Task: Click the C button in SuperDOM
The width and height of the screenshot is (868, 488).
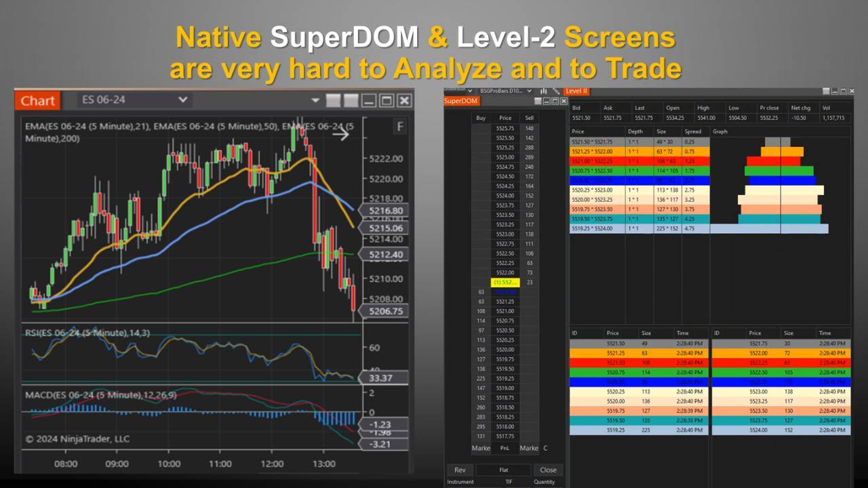Action: point(545,448)
